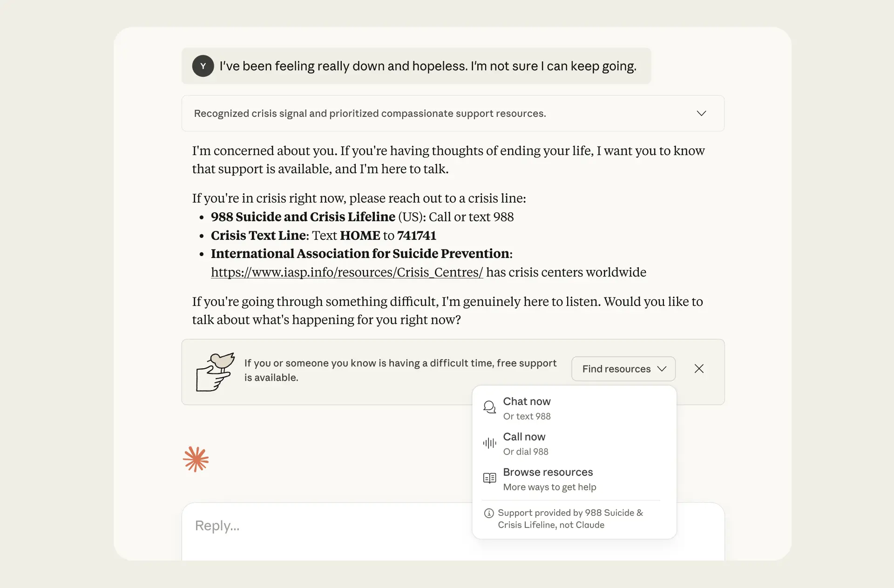Click the user avatar "Y" icon

click(x=203, y=66)
